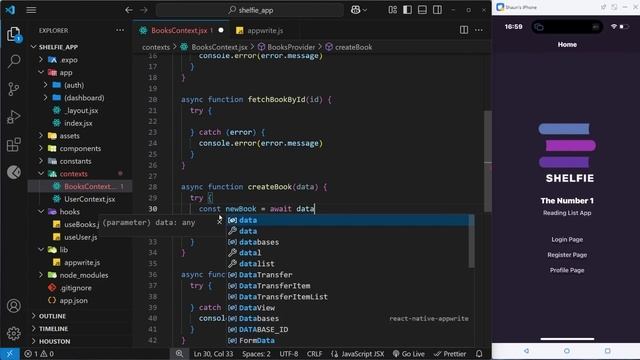Open the hamburger application menu
The width and height of the screenshot is (640, 360).
31,10
